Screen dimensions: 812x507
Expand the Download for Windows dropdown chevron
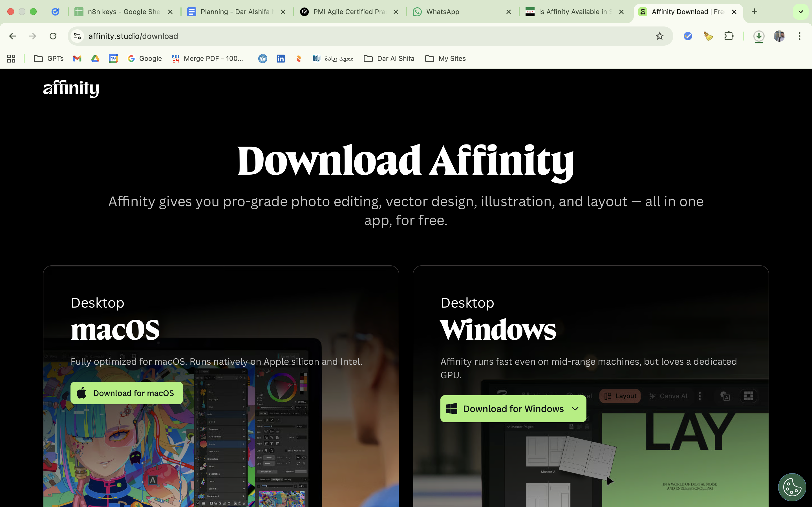[x=575, y=409]
